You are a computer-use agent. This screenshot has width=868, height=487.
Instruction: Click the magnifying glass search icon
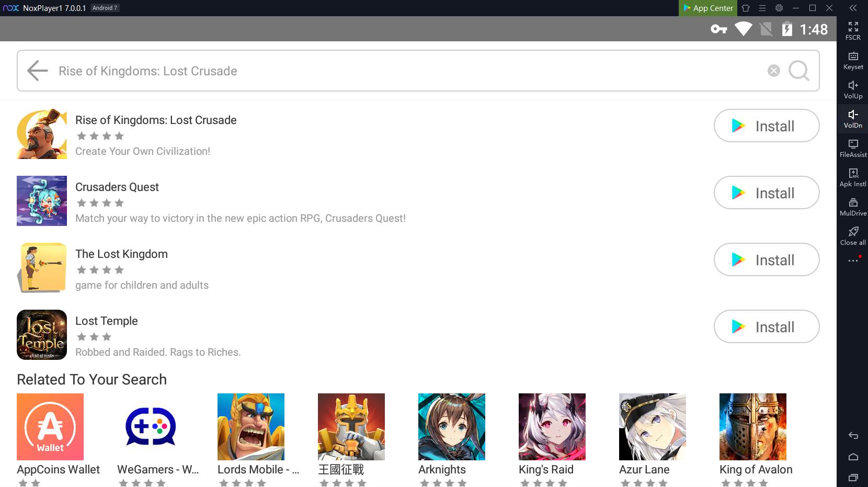point(798,71)
